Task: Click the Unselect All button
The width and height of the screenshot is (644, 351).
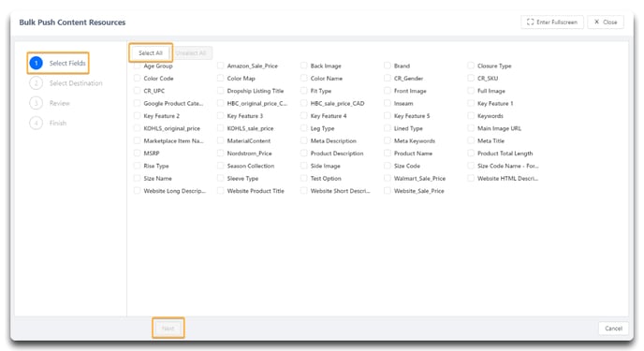Action: click(x=191, y=53)
